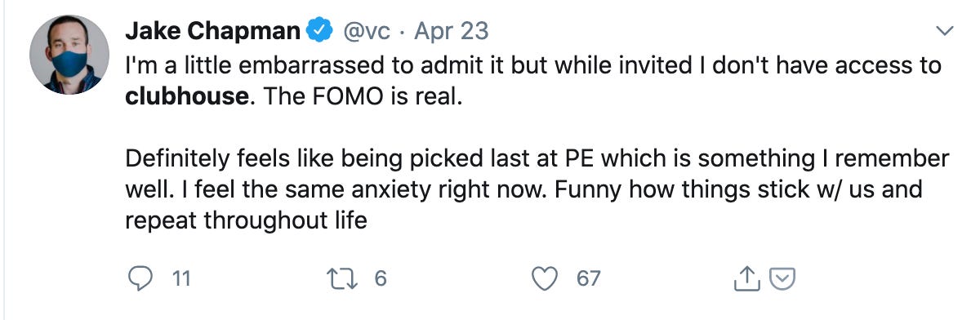Click the blue verified badge
Screen dimensions: 980x320
[x=320, y=31]
